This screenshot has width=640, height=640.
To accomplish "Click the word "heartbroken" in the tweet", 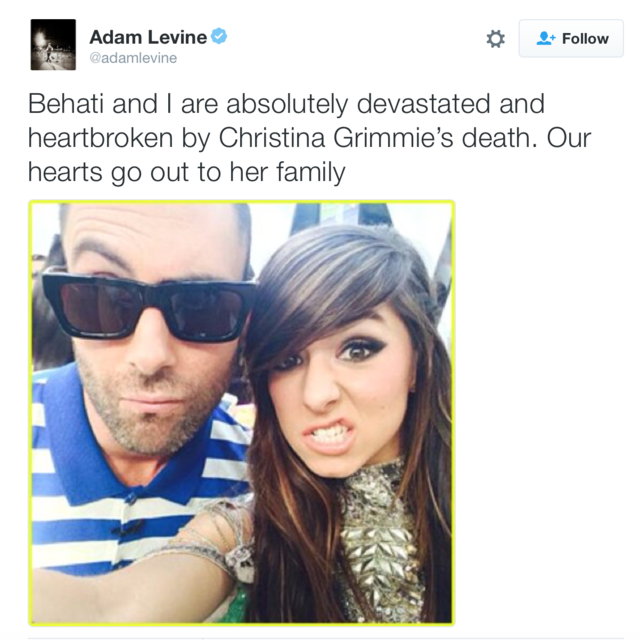I will click(x=100, y=138).
